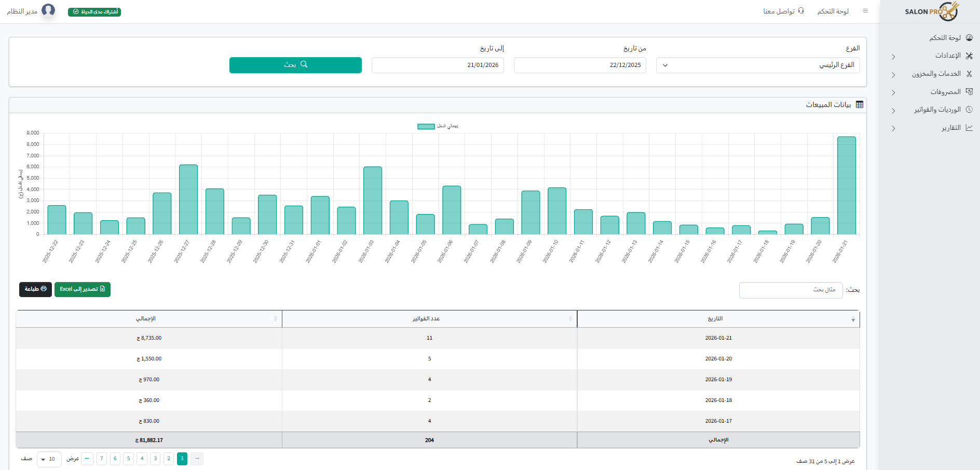980x470 pixels.
Task: Click the تواصل معنا menu item
Action: pos(784,11)
